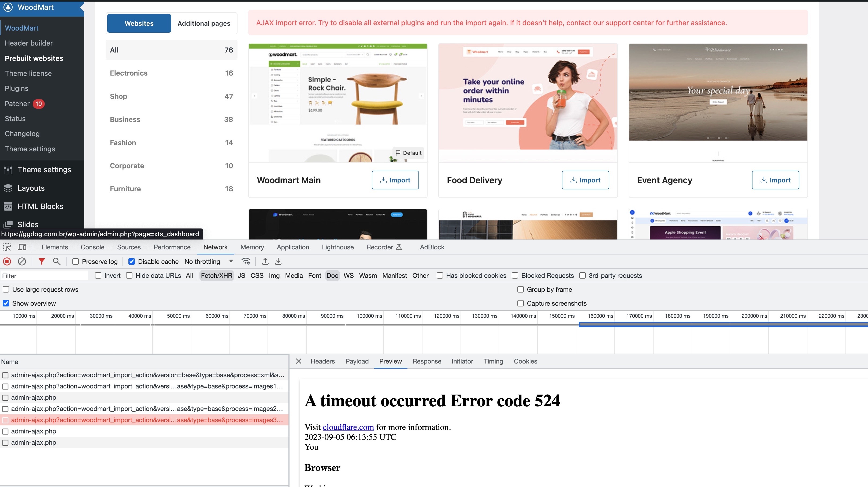Select the Fetch/XHR type filter
Viewport: 868px width, 487px height.
click(216, 275)
